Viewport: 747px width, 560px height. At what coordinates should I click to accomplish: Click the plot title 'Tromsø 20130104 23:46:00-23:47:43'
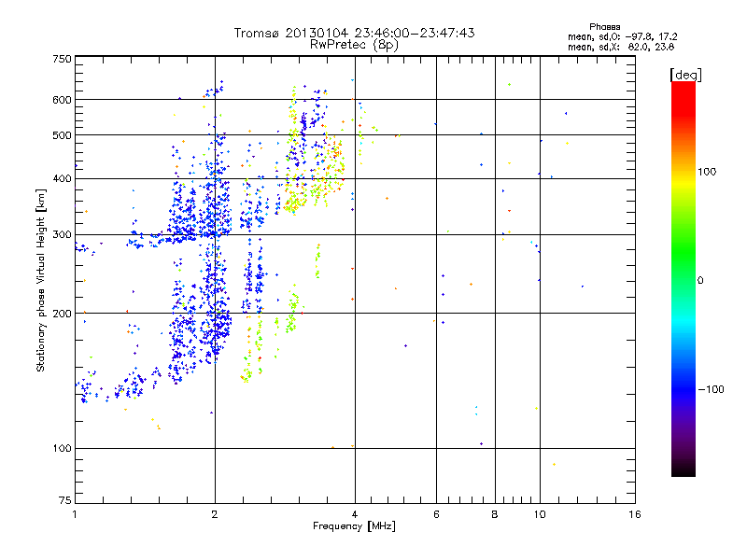[354, 33]
